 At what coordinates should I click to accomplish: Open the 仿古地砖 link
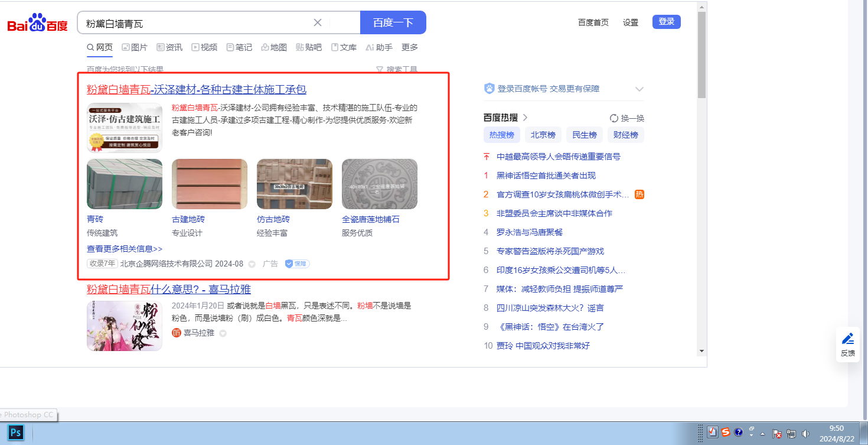point(273,219)
